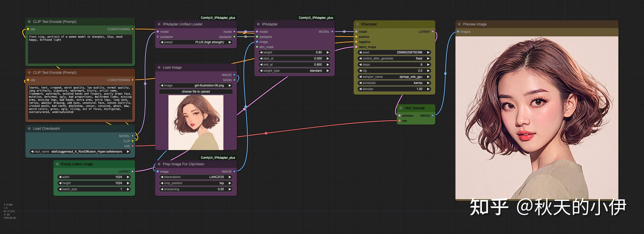
Task: Select the latent_image input port on KSampler
Action: pos(356,47)
